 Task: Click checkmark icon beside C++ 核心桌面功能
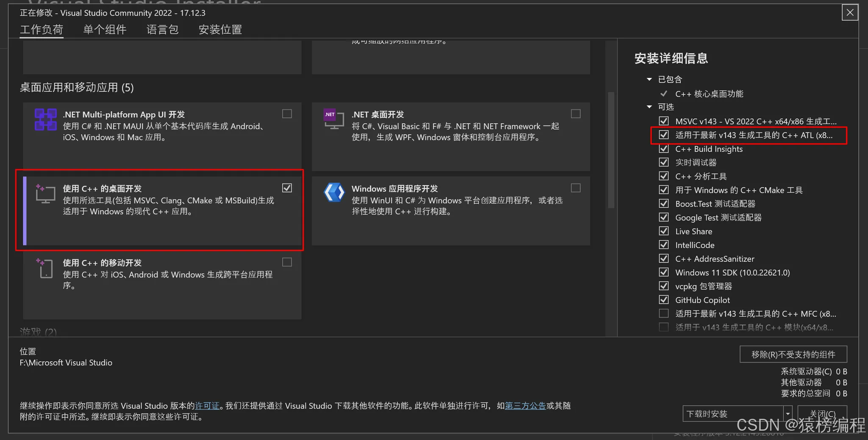click(664, 94)
